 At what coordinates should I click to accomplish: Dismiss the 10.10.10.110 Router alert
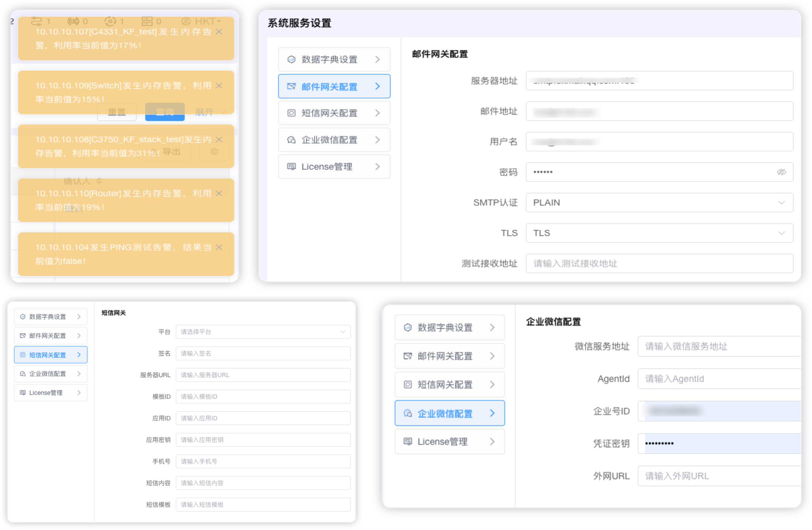(x=219, y=193)
